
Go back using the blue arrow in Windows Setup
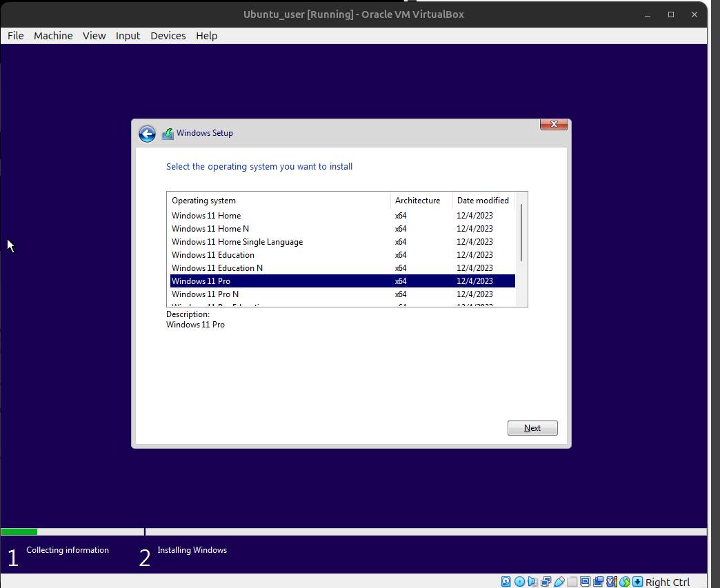[x=147, y=134]
